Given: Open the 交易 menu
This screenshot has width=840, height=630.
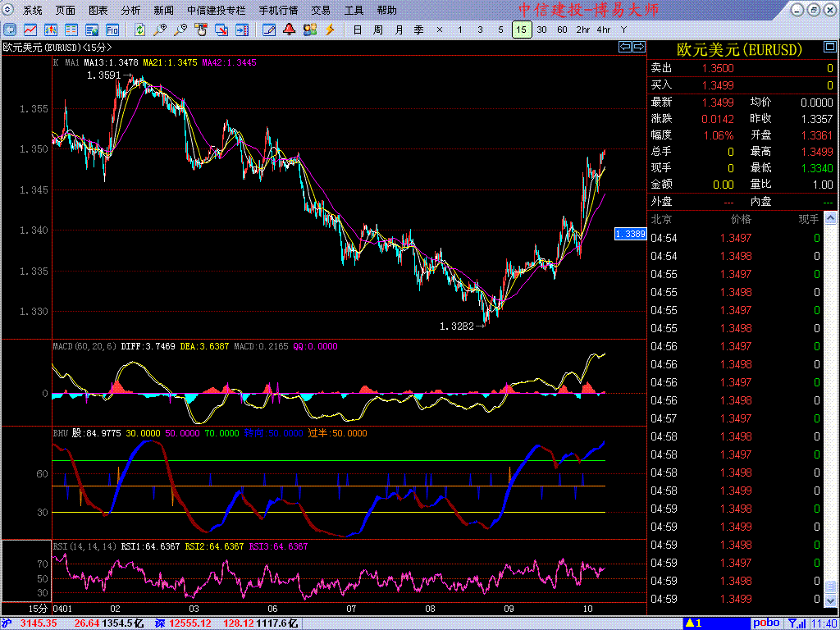Looking at the screenshot, I should tap(321, 11).
